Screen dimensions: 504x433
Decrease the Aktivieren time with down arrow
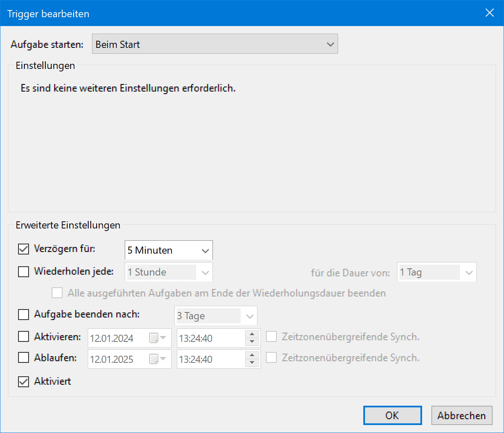[252, 341]
